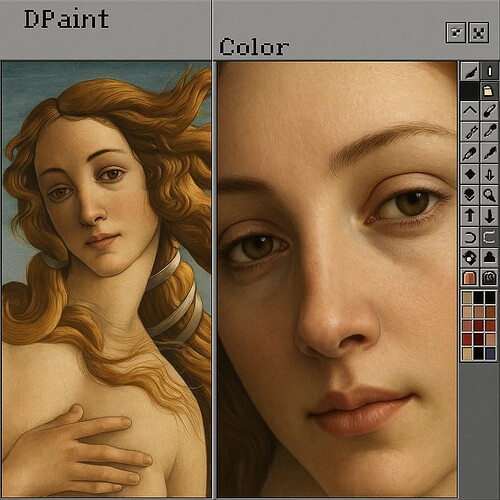This screenshot has width=500, height=500.
Task: Click the dark spiral arch icon
Action: (489, 278)
